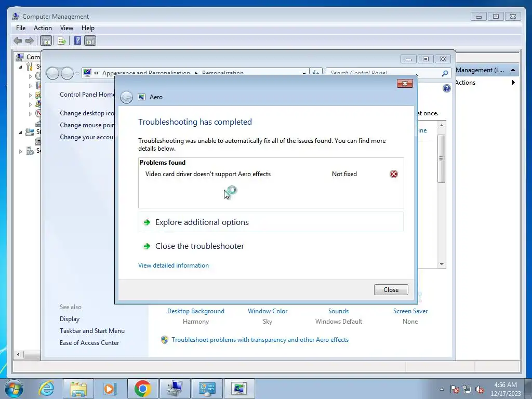Open Display link under See also

coord(70,319)
